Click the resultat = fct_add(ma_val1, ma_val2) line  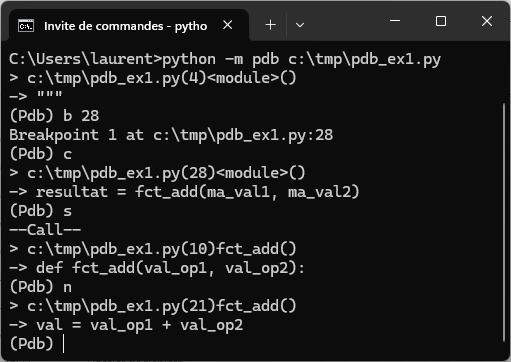[x=184, y=192]
